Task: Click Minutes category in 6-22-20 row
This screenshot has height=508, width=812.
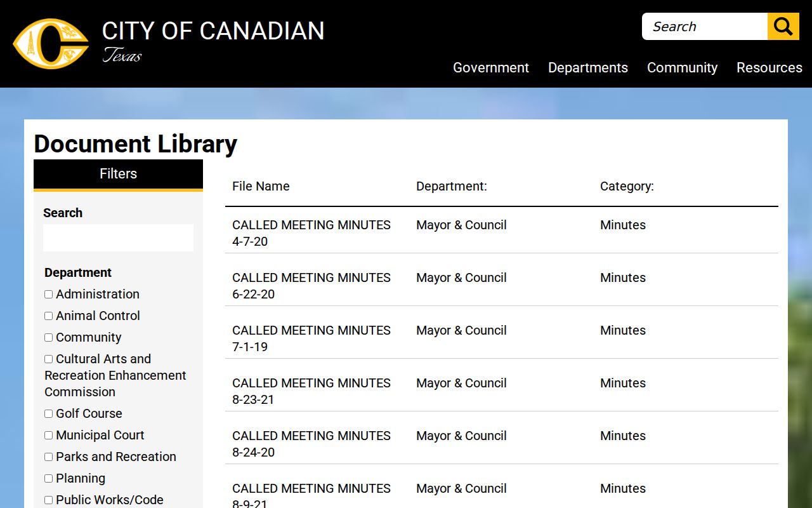Action: click(623, 277)
